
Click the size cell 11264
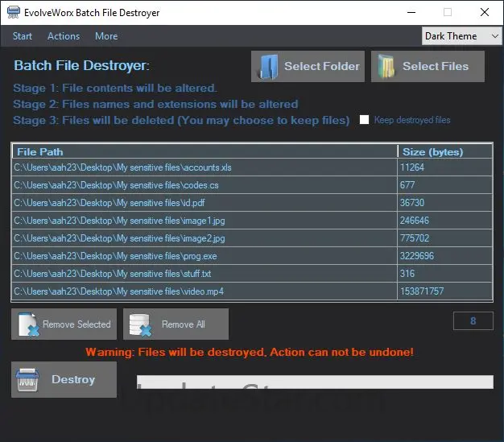(445, 167)
